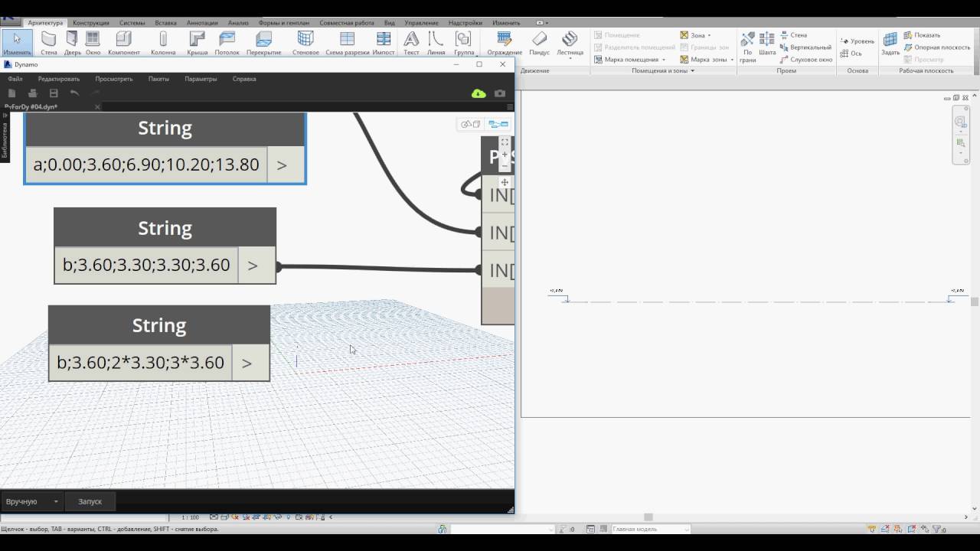Select the Импост (Mullion) tool
This screenshot has width=980, height=551.
pos(384,43)
